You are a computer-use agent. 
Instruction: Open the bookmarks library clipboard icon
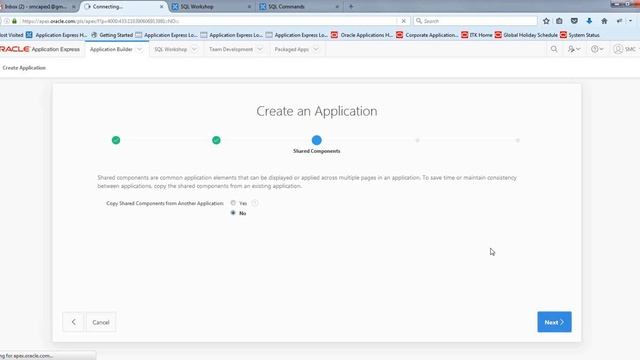pyautogui.click(x=559, y=21)
